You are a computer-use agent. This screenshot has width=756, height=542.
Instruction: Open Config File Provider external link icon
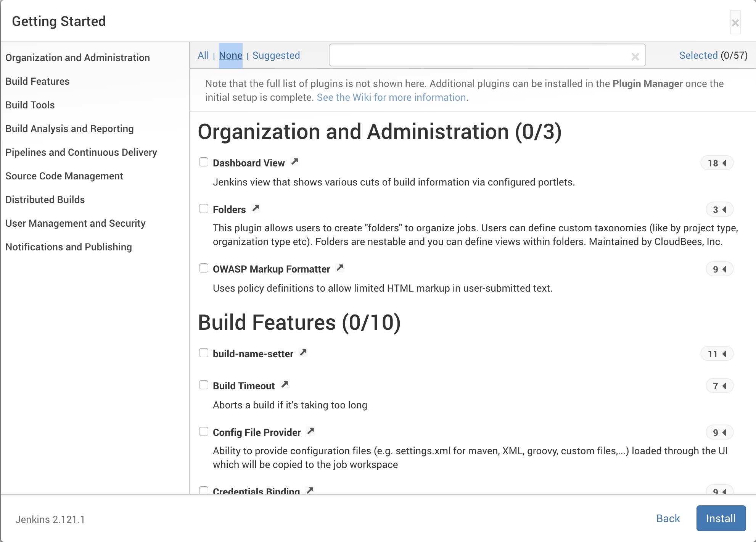(x=311, y=431)
